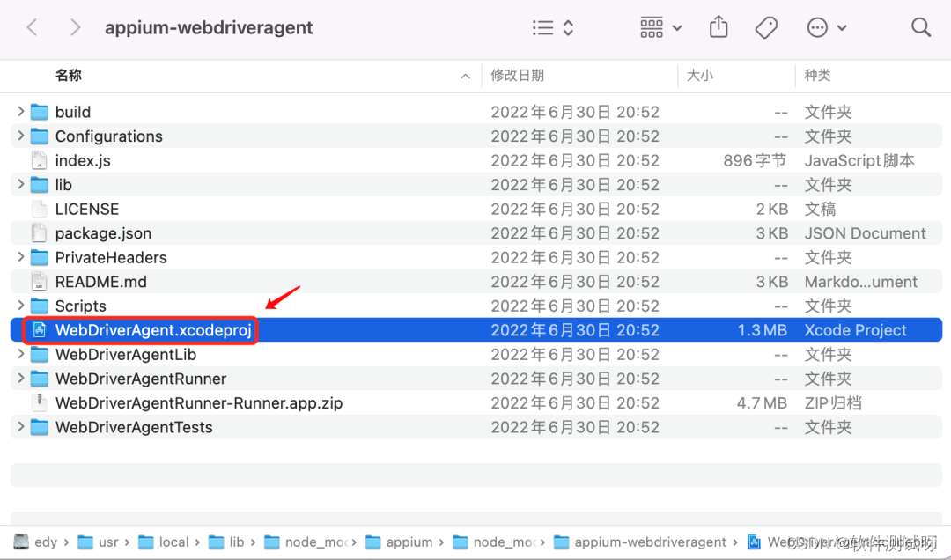Click the appium folder in path bar

tap(400, 542)
